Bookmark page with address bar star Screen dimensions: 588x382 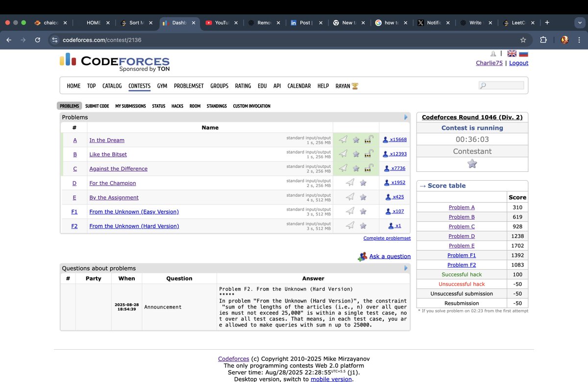[523, 40]
